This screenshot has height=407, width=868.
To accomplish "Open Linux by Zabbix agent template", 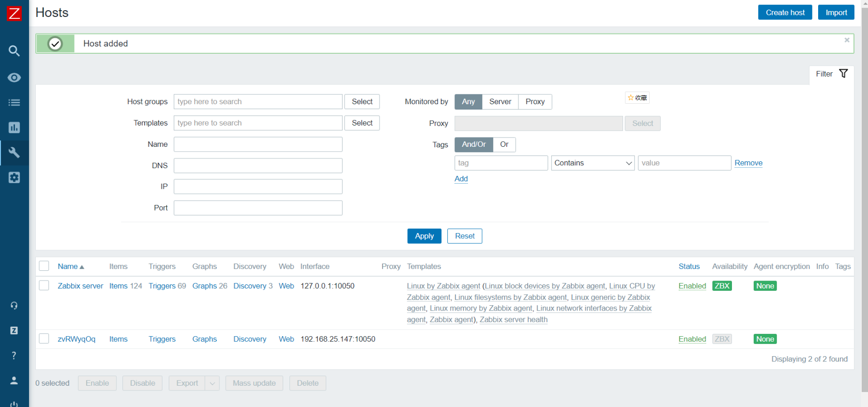I will pos(443,286).
